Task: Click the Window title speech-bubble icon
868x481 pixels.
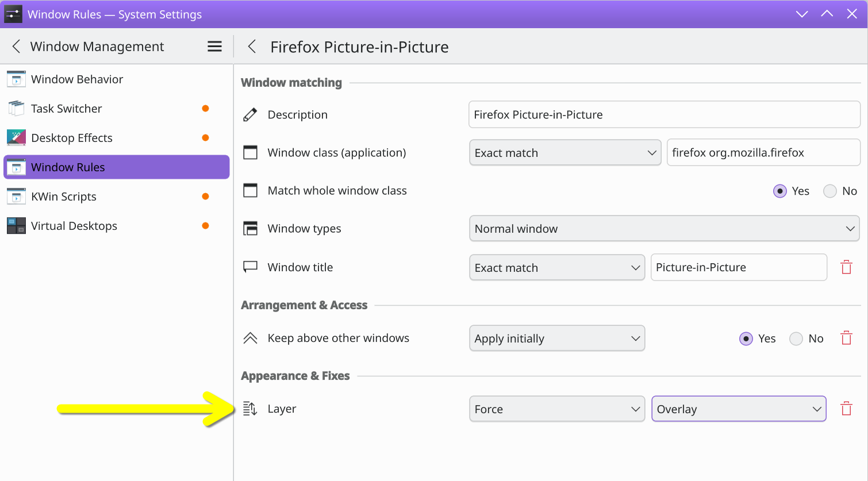Action: tap(250, 267)
